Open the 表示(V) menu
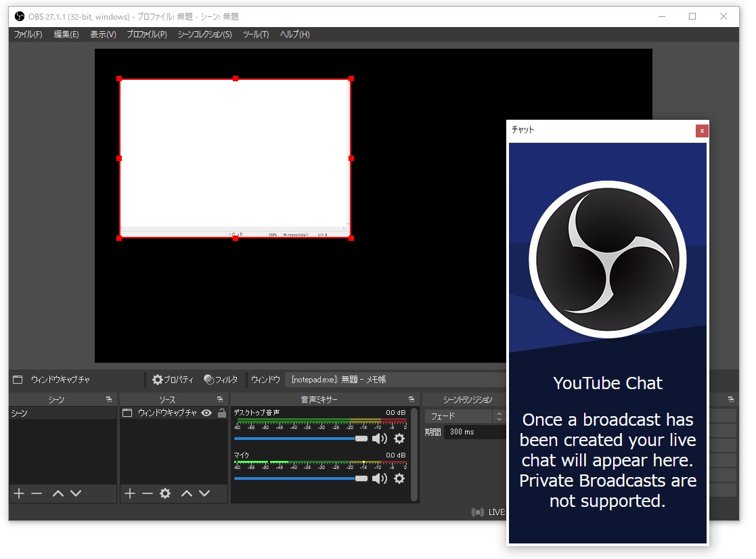This screenshot has width=756, height=559. (x=103, y=35)
